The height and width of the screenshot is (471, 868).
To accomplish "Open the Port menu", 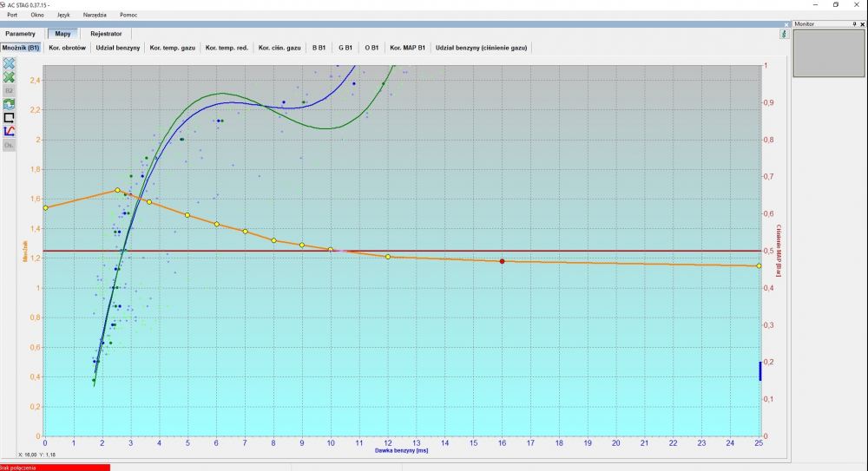I will (11, 15).
